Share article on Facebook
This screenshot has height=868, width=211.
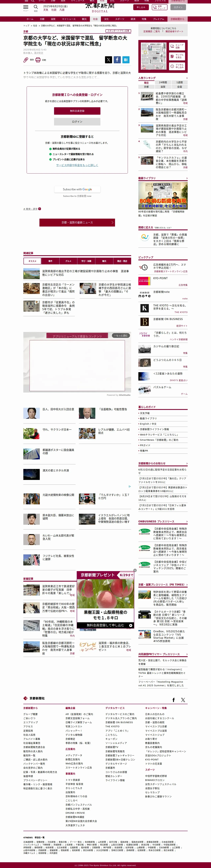(117, 60)
